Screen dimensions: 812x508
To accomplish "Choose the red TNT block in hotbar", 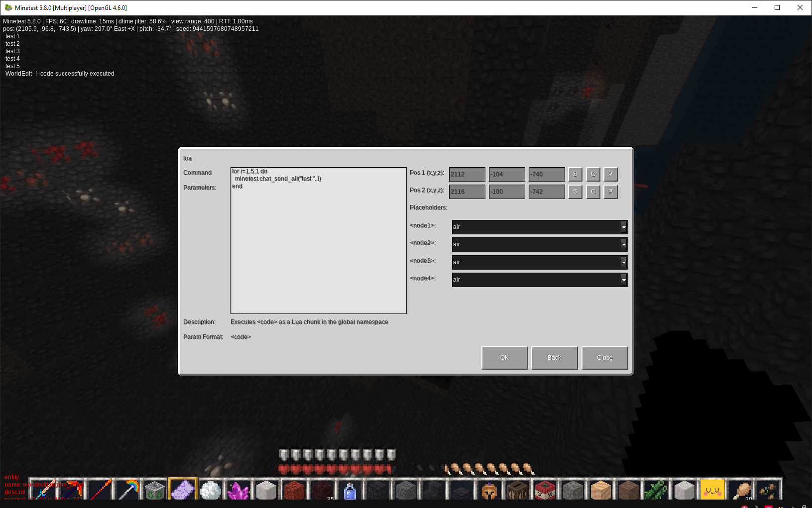I will pyautogui.click(x=545, y=490).
